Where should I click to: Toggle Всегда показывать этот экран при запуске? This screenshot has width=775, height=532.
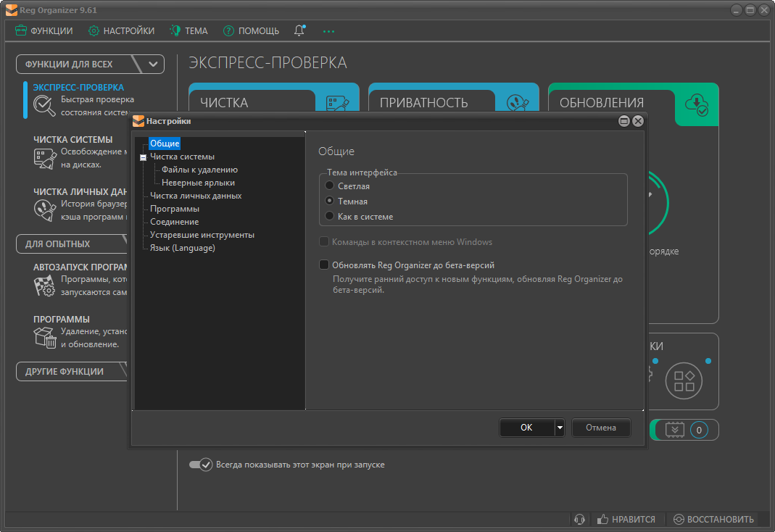click(201, 465)
